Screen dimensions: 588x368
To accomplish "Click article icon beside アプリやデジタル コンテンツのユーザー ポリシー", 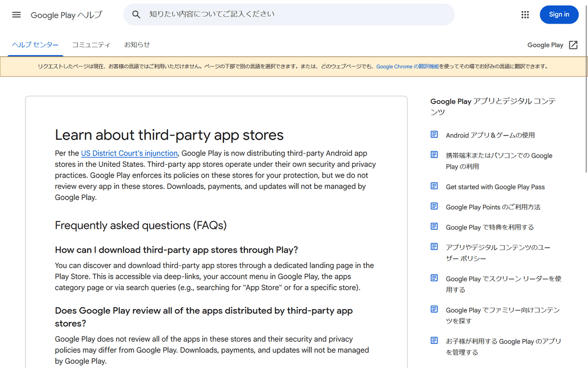I will click(x=434, y=246).
